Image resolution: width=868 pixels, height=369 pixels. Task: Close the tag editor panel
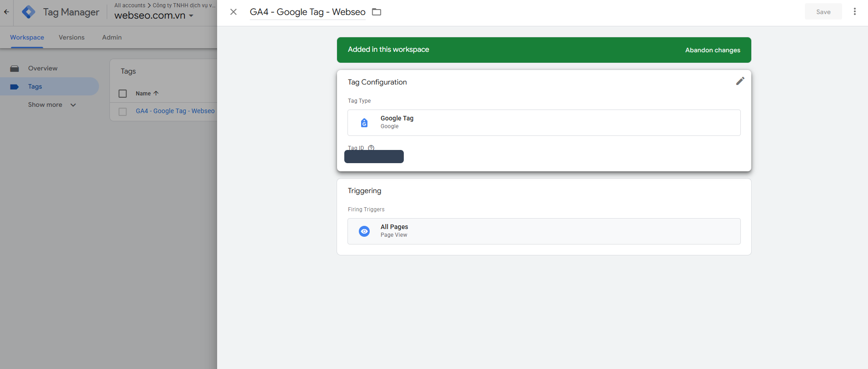click(233, 12)
